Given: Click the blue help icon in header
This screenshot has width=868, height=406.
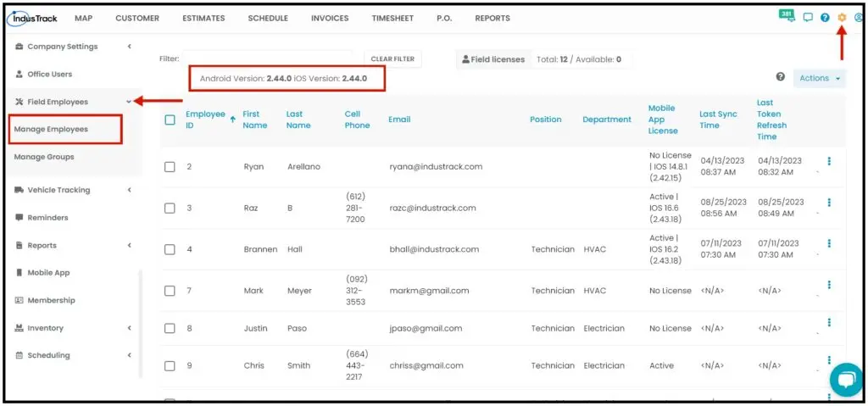Looking at the screenshot, I should (825, 18).
